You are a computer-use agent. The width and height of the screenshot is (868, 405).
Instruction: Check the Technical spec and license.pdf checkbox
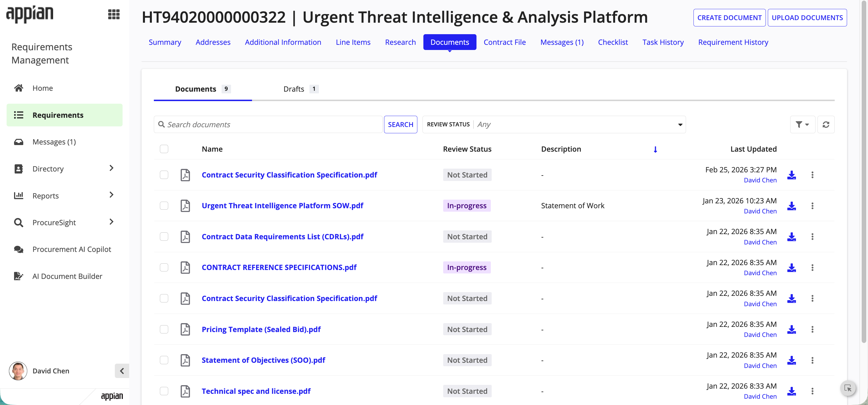(164, 391)
